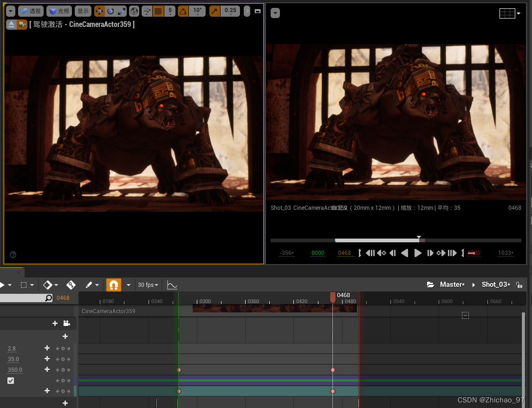Add key plus on 2.8 aperture row
Viewport: 532px width, 408px height.
47,348
